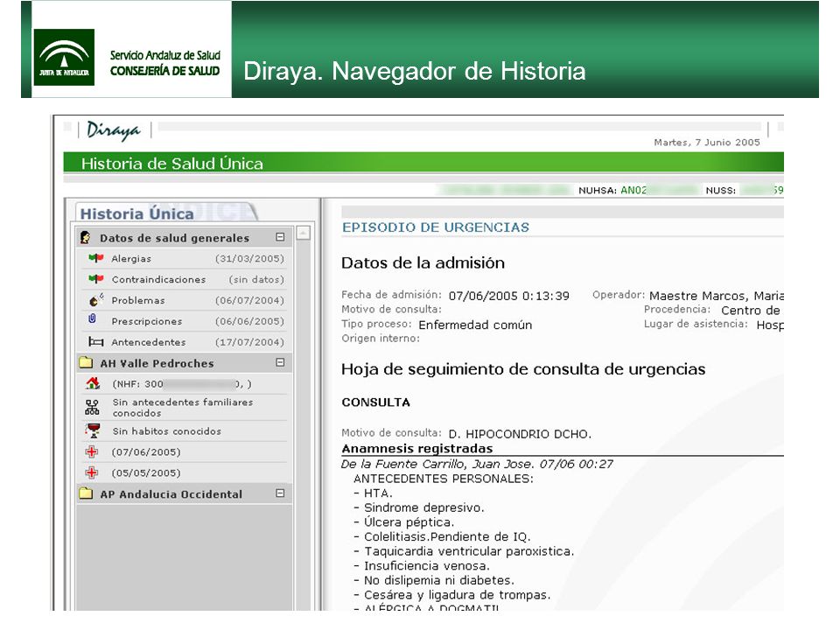Click the AH Valle Pedroches folder icon
840x630 pixels.
click(x=86, y=362)
